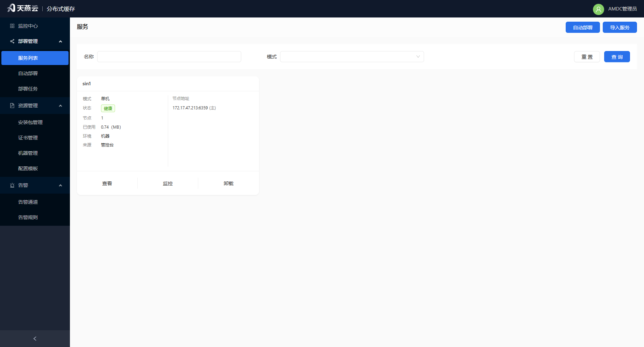
Task: Click the 天燕云 logo icon
Action: pyautogui.click(x=11, y=8)
